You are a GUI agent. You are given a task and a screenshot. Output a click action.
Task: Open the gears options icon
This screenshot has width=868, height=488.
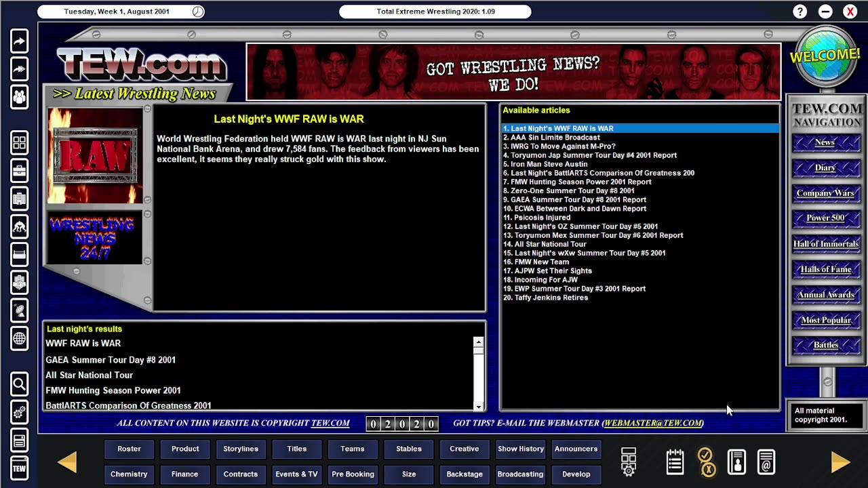pos(19,412)
